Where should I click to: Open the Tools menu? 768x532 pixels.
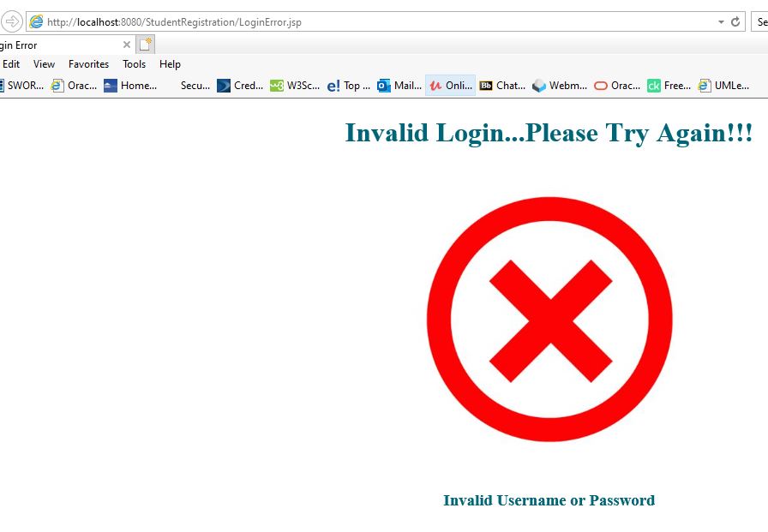click(134, 63)
